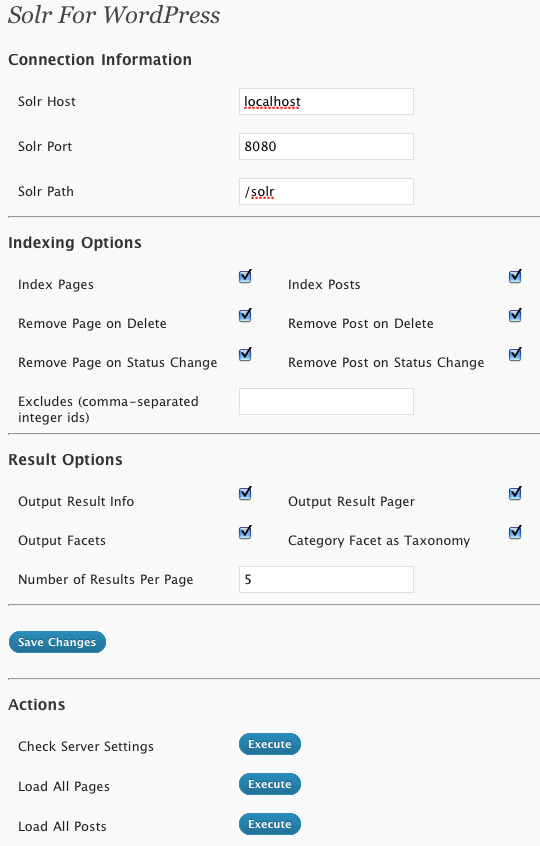Viewport: 540px width, 846px height.
Task: Disable the Output Result Pager checkbox
Action: (x=515, y=493)
